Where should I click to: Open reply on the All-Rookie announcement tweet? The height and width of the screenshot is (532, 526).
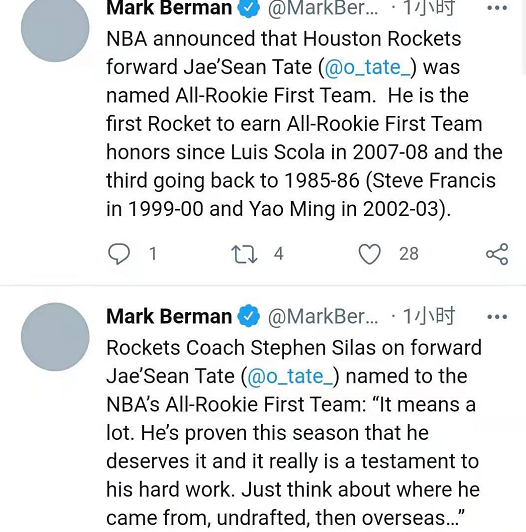(118, 254)
